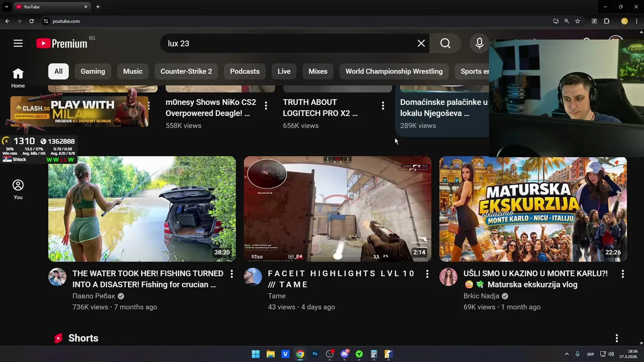Open the YouTube guide hamburger menu
Screen dimensions: 644x362
(18, 43)
